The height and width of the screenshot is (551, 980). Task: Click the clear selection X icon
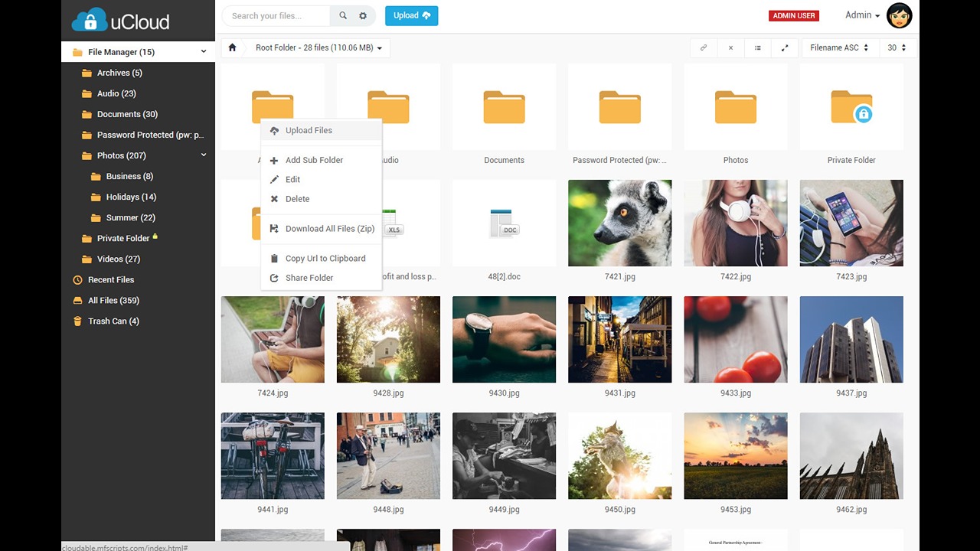(x=730, y=47)
